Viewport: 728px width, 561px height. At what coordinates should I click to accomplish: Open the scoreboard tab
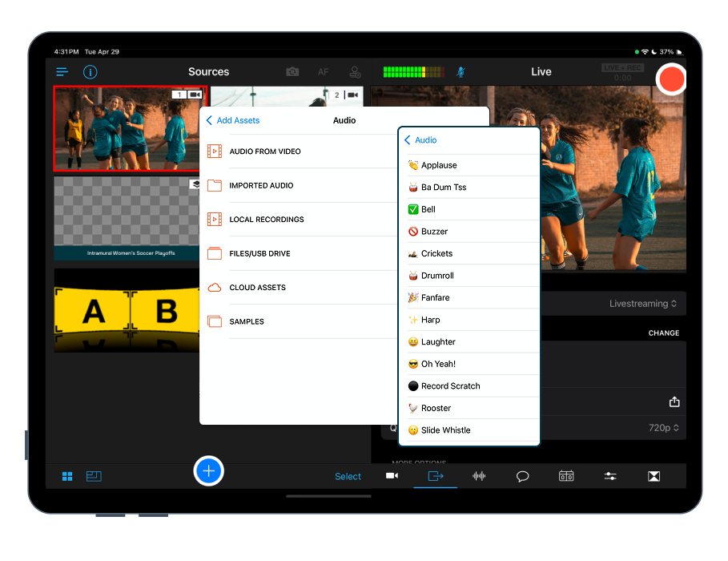pos(566,476)
